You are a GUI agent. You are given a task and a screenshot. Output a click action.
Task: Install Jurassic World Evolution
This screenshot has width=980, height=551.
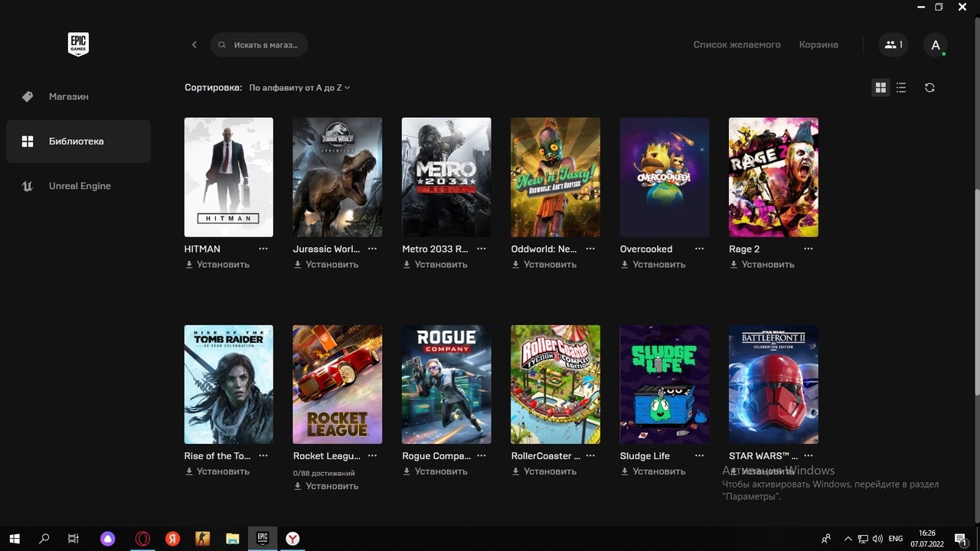tap(326, 265)
